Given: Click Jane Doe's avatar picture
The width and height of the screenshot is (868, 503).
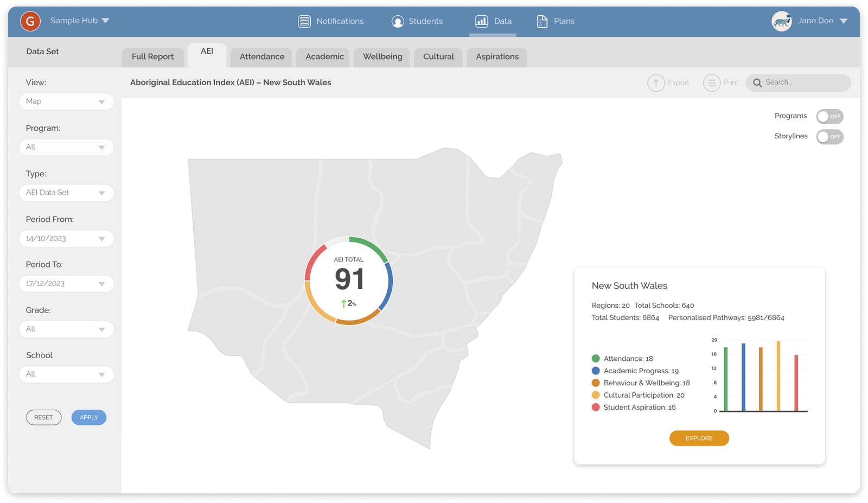Looking at the screenshot, I should (782, 21).
